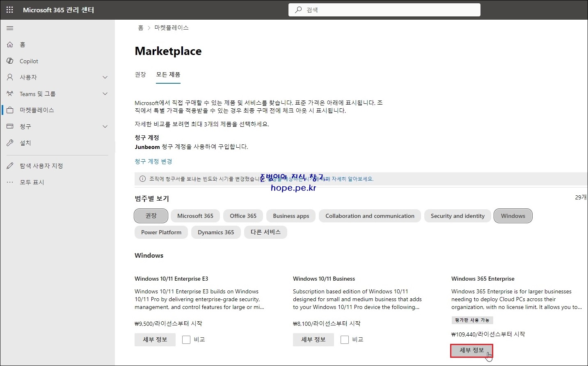Click the search magnifier icon

pyautogui.click(x=298, y=10)
